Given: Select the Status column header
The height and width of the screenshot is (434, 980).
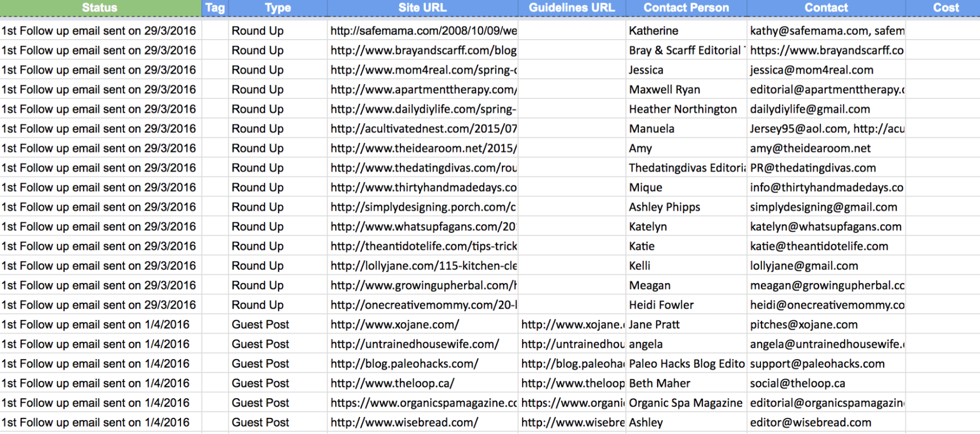Looking at the screenshot, I should [100, 8].
